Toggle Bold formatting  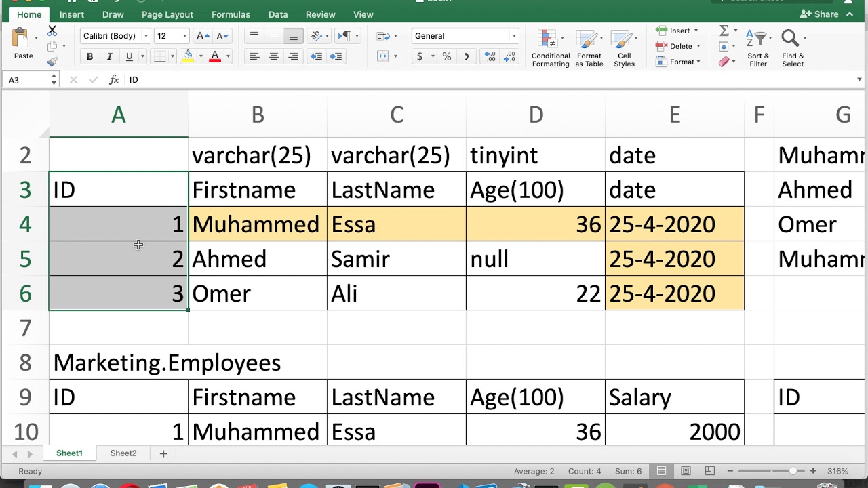pos(90,57)
